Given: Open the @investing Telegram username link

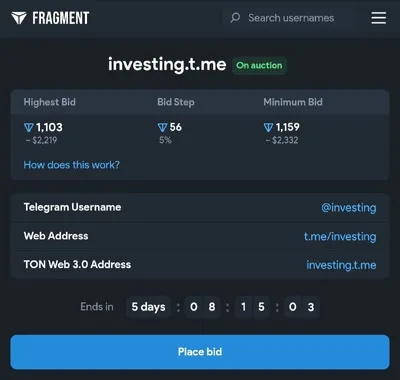Looking at the screenshot, I should 349,207.
